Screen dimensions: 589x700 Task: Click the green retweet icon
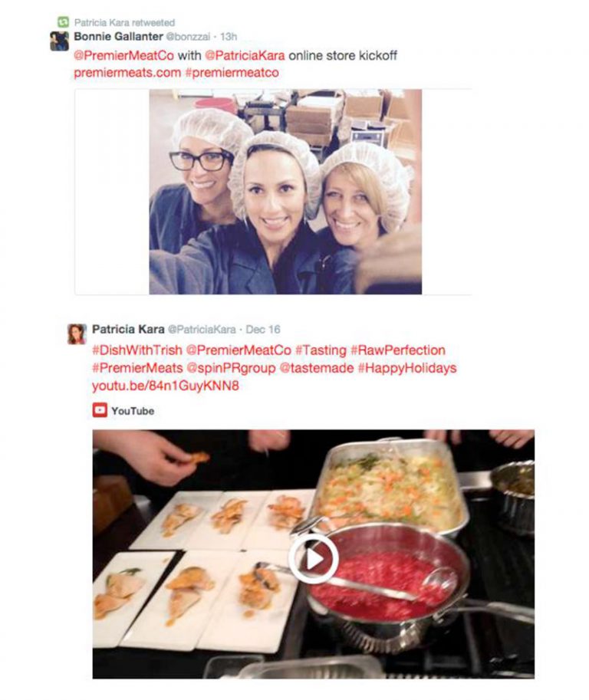(x=64, y=22)
